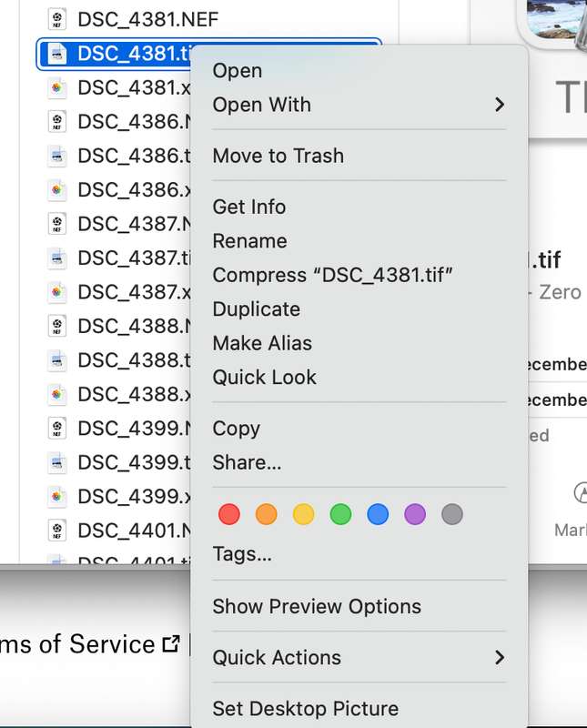Click the DSC_4381.NEF file icon

[x=56, y=19]
